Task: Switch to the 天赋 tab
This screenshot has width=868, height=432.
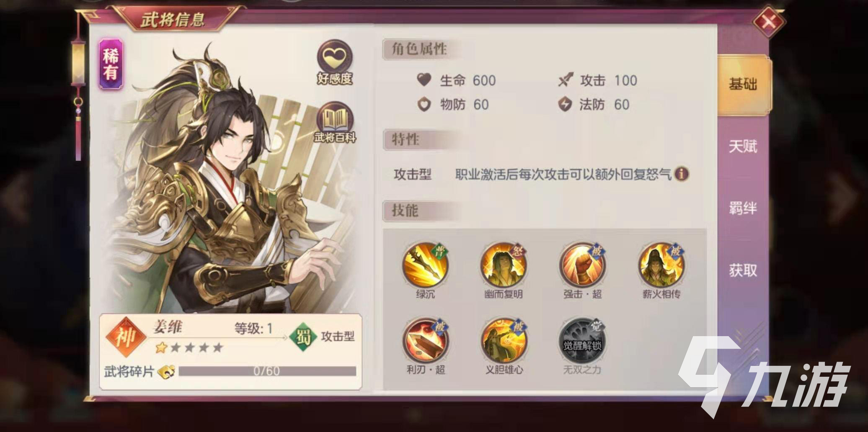Action: point(743,147)
